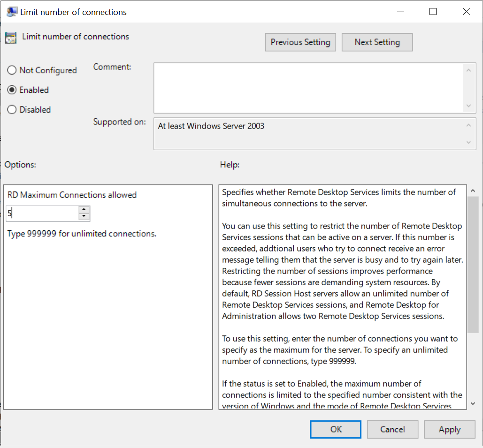Image resolution: width=483 pixels, height=448 pixels.
Task: Click 'RD Maximum Connections allowed' label
Action: 72,195
